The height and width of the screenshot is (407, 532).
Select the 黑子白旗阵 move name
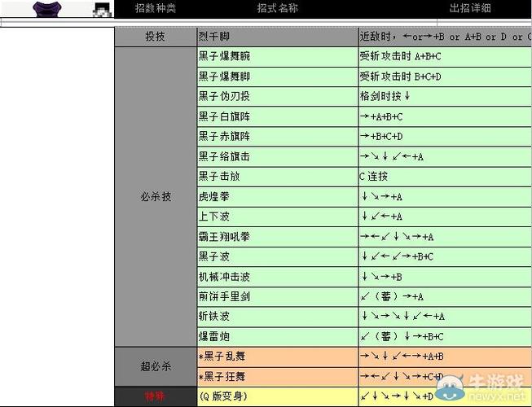point(224,117)
